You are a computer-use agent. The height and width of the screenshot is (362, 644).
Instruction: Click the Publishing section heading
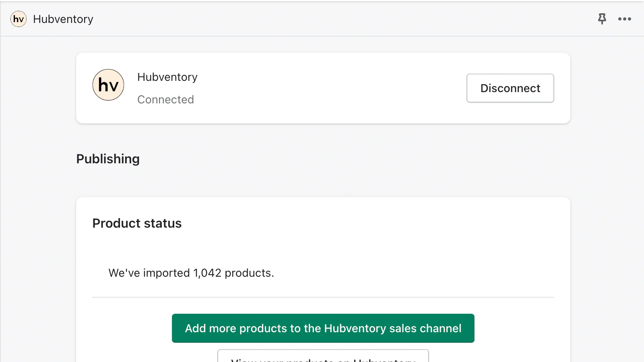point(107,159)
